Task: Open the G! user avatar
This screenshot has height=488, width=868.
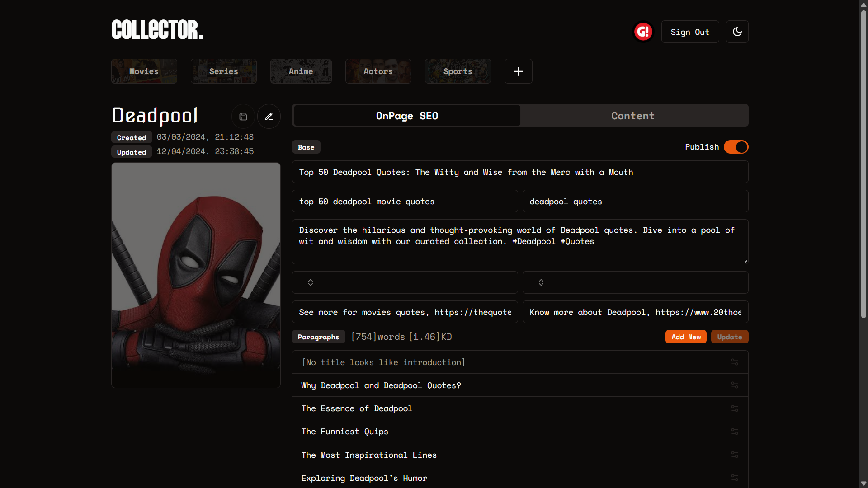Action: [x=643, y=32]
